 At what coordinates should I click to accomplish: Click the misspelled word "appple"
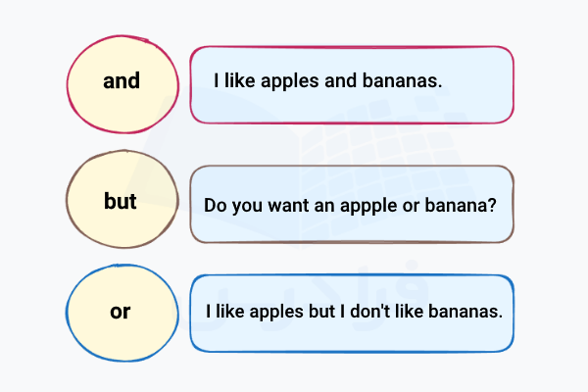pos(355,207)
